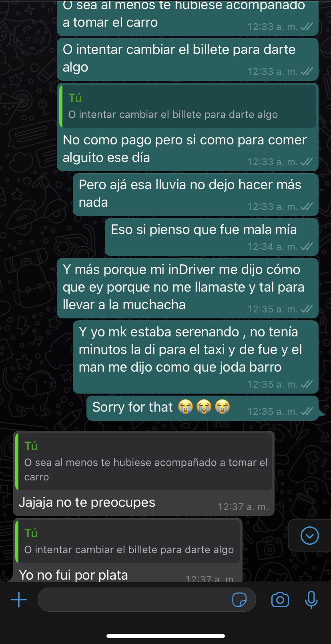Tap the home indicator bar

click(166, 636)
